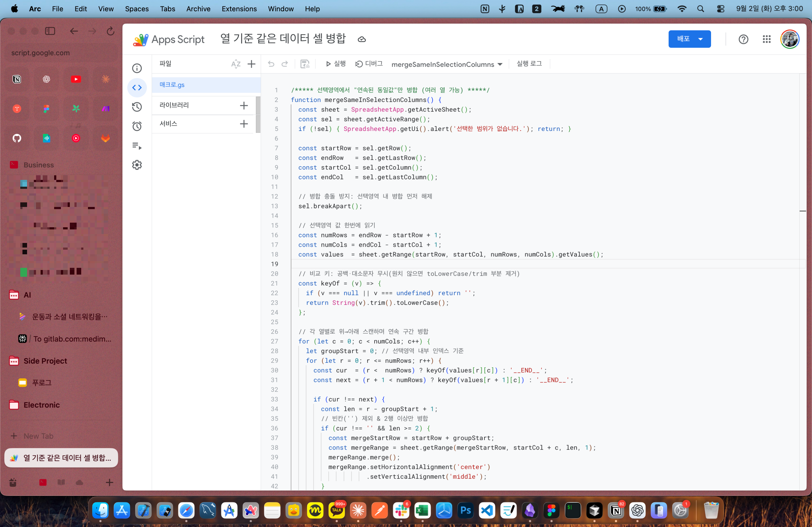Select the 매크로.gs file
Screen dimensions: 812x527
pos(172,85)
